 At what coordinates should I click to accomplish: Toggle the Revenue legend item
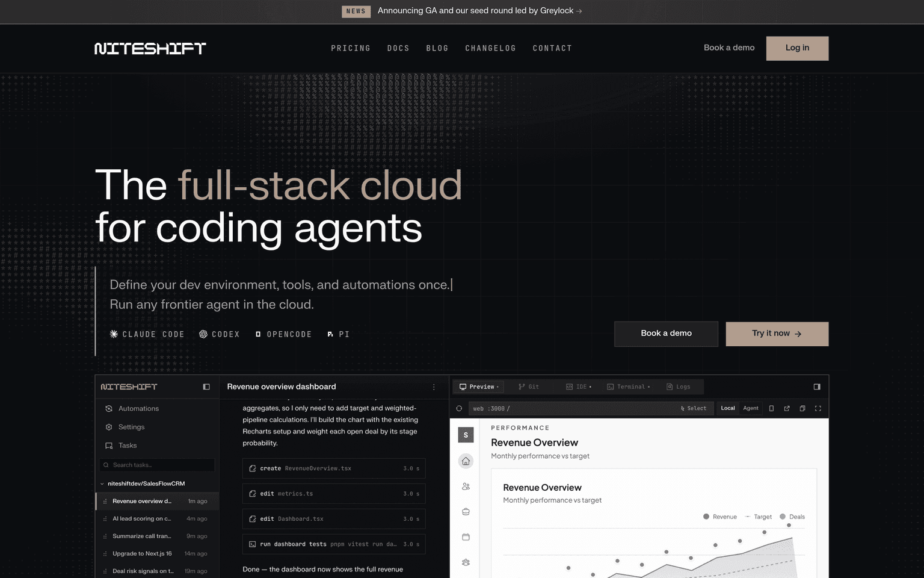pos(720,517)
